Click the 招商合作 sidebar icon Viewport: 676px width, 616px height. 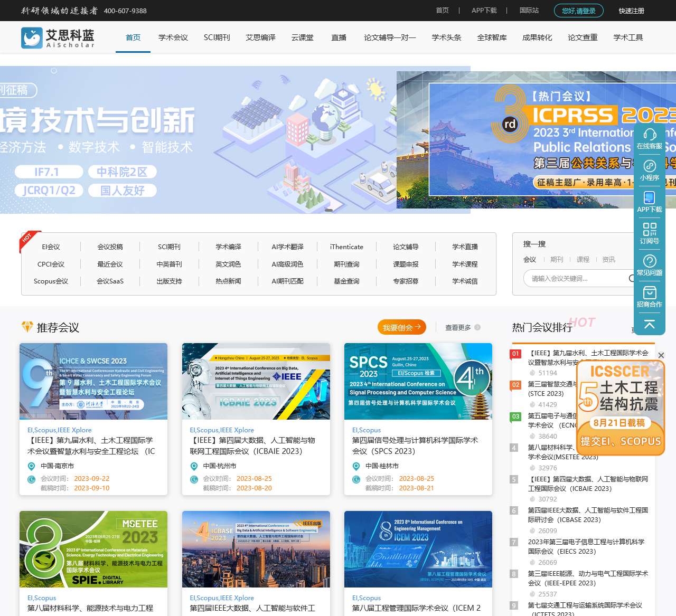click(650, 292)
